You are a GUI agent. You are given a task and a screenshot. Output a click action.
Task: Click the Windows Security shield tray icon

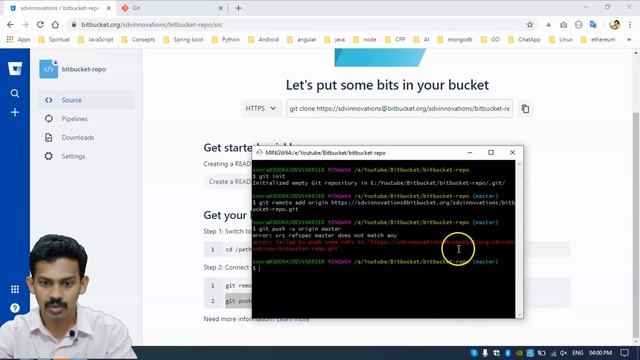coord(496,353)
